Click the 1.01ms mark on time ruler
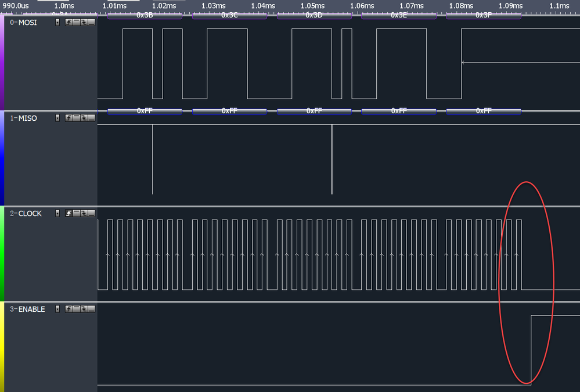The image size is (580, 392). point(114,6)
